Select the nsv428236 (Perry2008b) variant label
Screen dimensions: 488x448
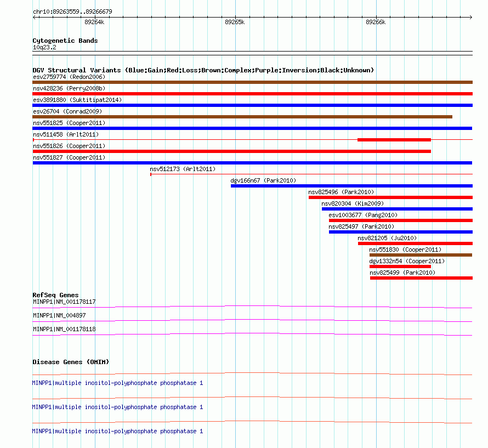click(x=69, y=88)
